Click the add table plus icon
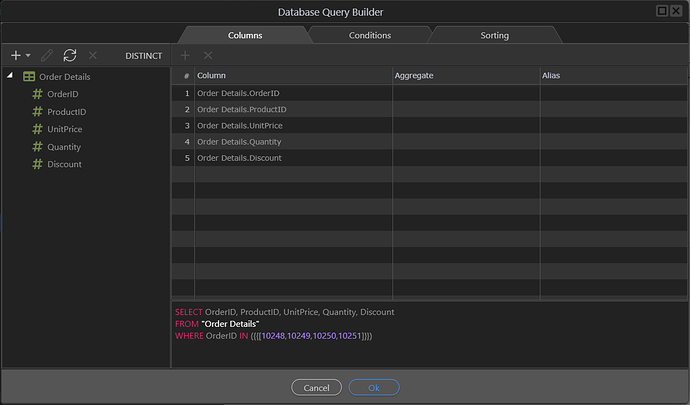Viewport: 690px width, 405px height. [x=15, y=56]
